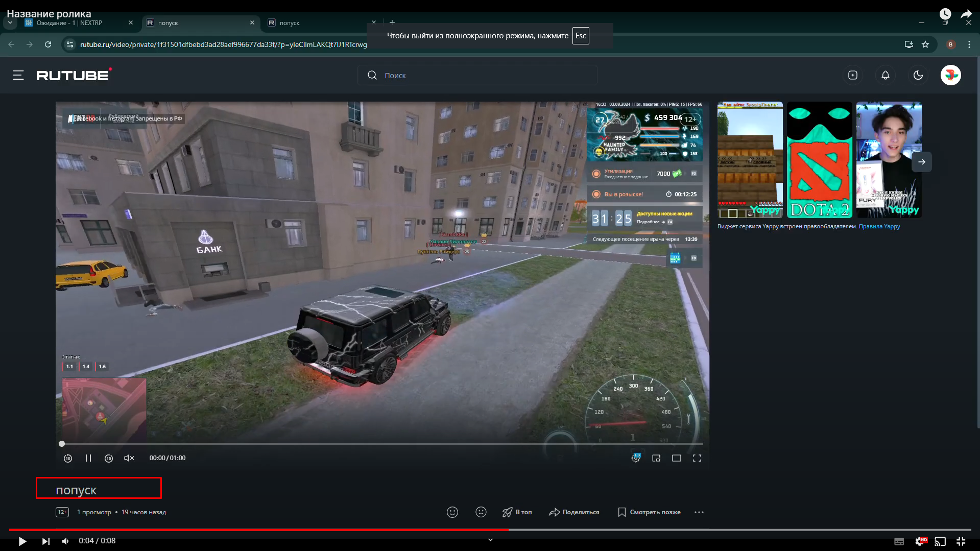Click the Yappy carousel next arrow
The width and height of the screenshot is (980, 551).
[922, 162]
